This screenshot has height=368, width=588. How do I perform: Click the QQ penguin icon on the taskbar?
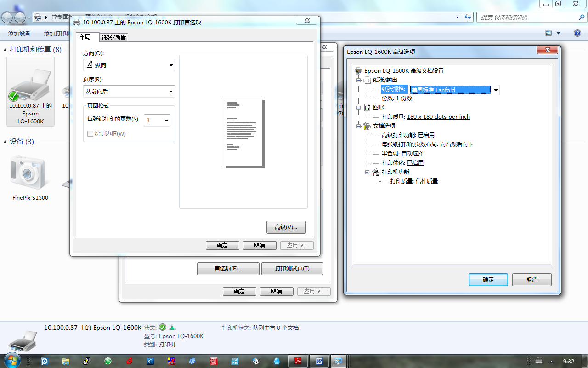[x=277, y=362]
